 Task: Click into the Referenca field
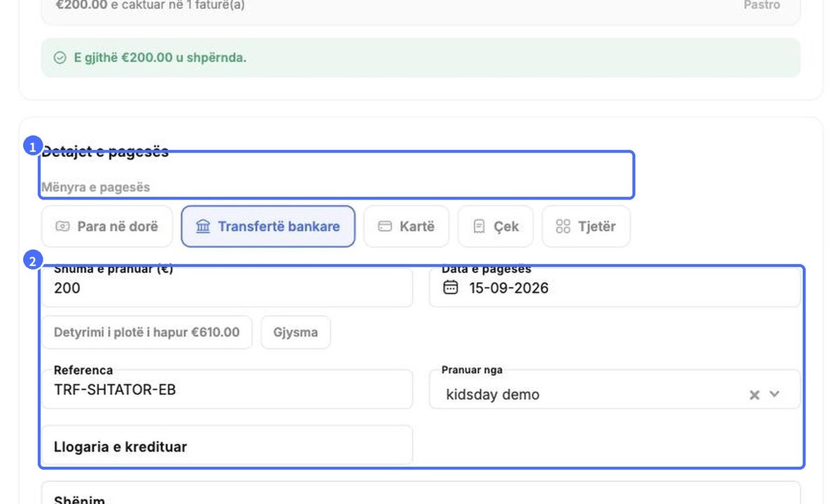pos(227,389)
